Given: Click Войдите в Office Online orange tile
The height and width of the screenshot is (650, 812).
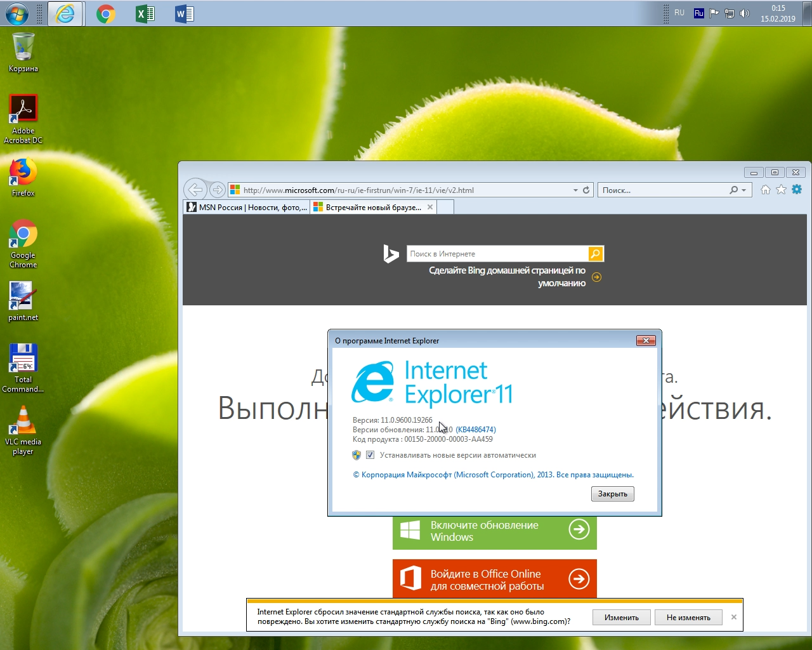Looking at the screenshot, I should (x=495, y=579).
